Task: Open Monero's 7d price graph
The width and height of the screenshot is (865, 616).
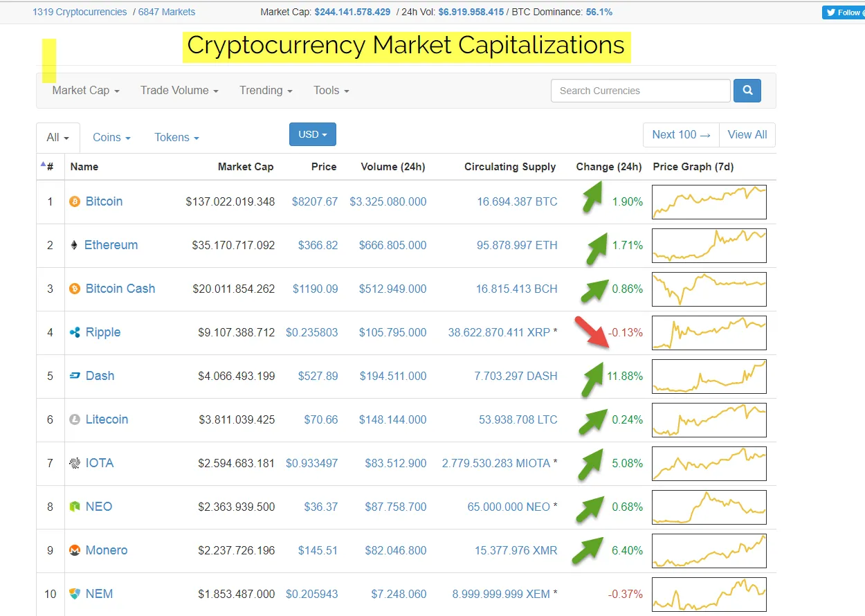Action: pos(709,551)
